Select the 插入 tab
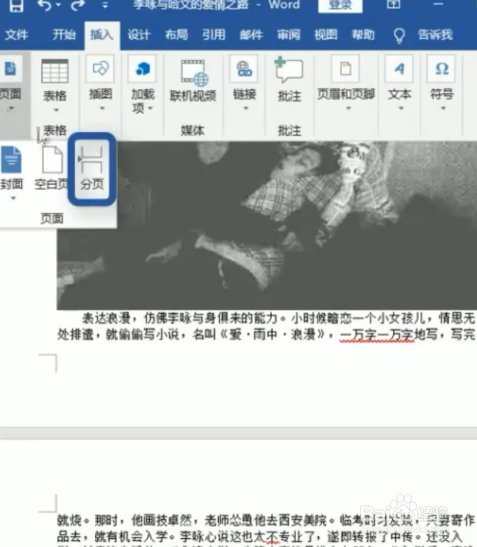Screen dimensions: 477x547 coord(102,35)
